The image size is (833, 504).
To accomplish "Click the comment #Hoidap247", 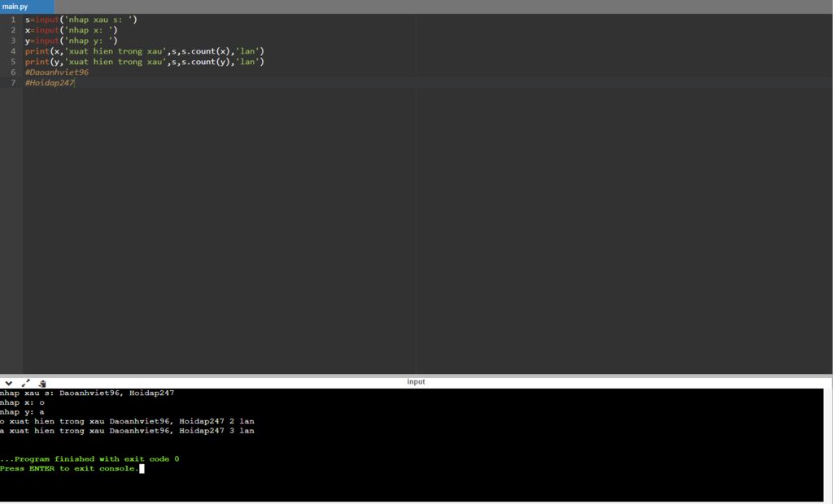I will pyautogui.click(x=50, y=83).
